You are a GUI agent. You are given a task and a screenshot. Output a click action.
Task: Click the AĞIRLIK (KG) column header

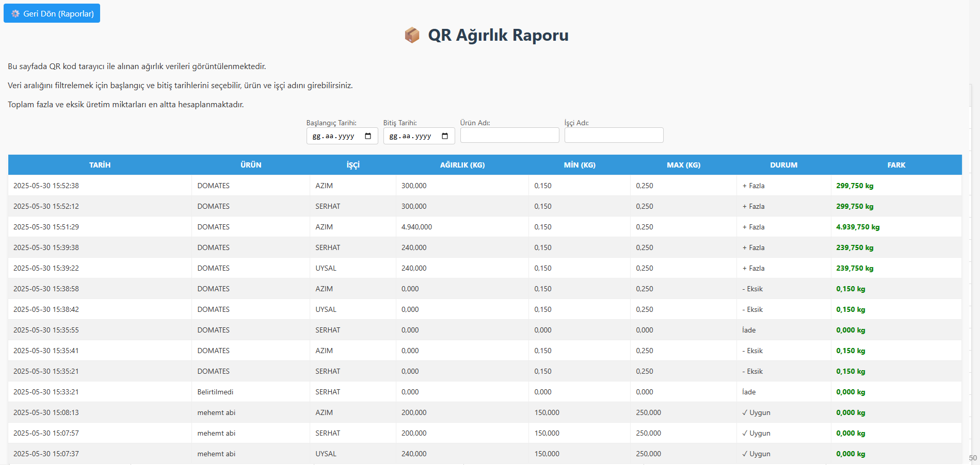(x=462, y=165)
